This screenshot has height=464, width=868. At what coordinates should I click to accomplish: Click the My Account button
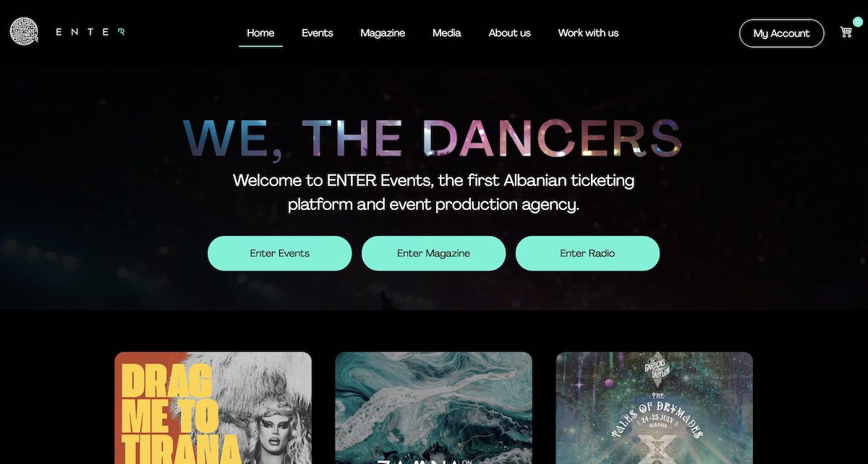click(x=781, y=33)
